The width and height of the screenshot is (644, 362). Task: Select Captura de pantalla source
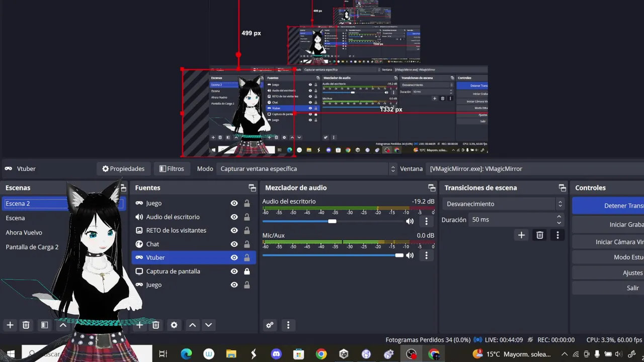coord(194,271)
